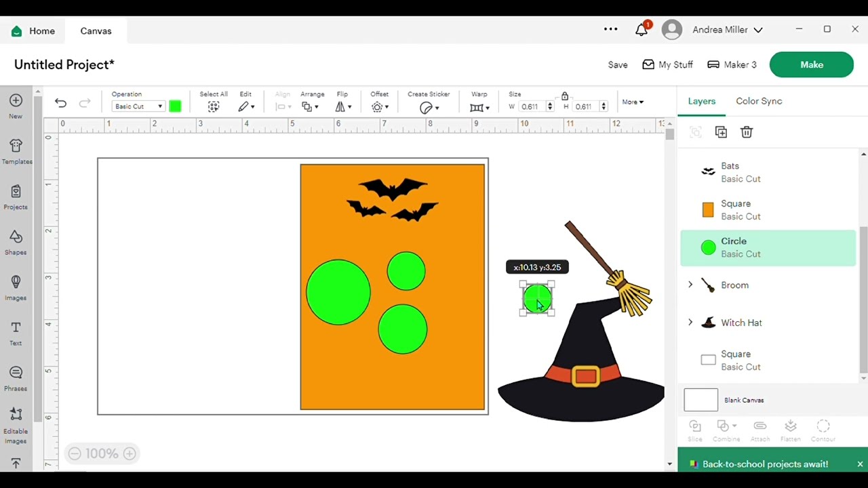Switch to the Color Sync tab
868x488 pixels.
(x=759, y=101)
